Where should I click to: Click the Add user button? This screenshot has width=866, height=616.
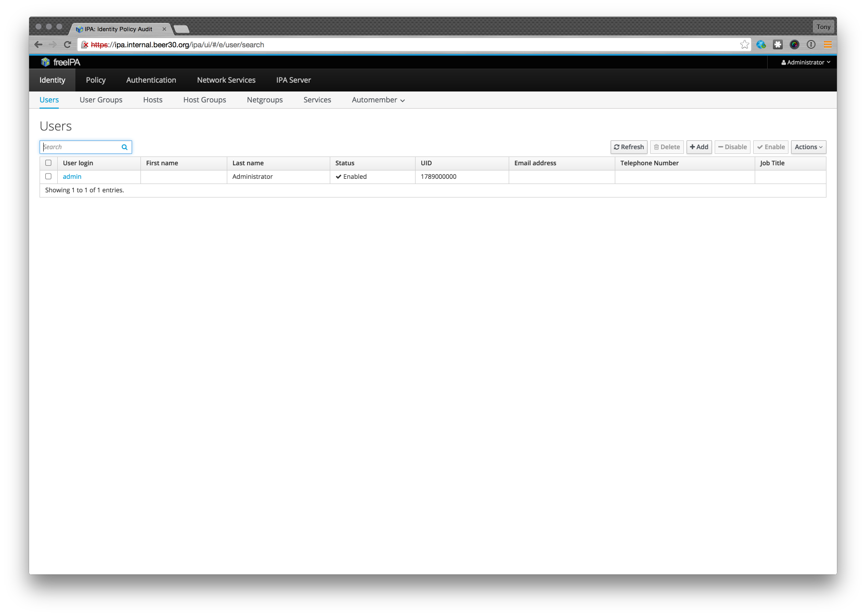[x=699, y=147]
